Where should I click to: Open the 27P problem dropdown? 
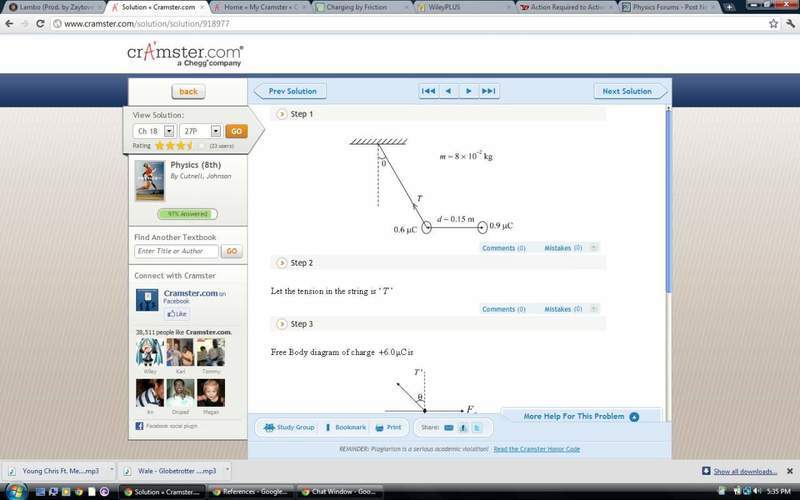coord(216,131)
